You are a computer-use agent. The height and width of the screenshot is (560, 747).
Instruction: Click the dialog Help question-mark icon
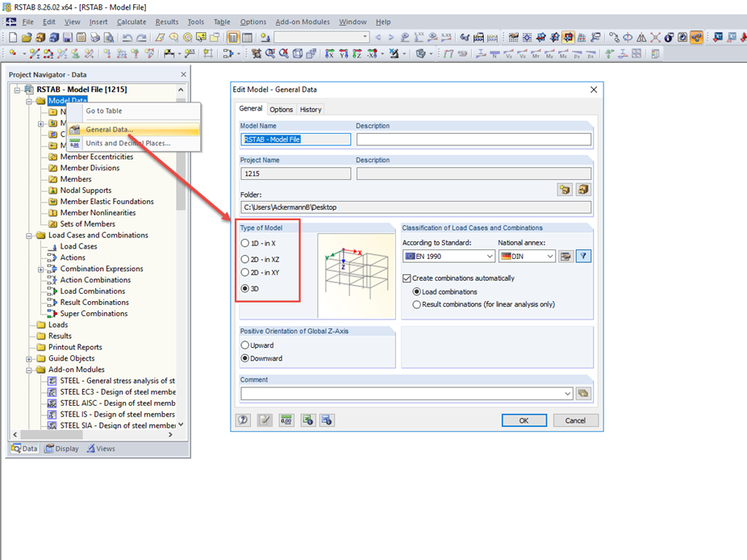(243, 420)
